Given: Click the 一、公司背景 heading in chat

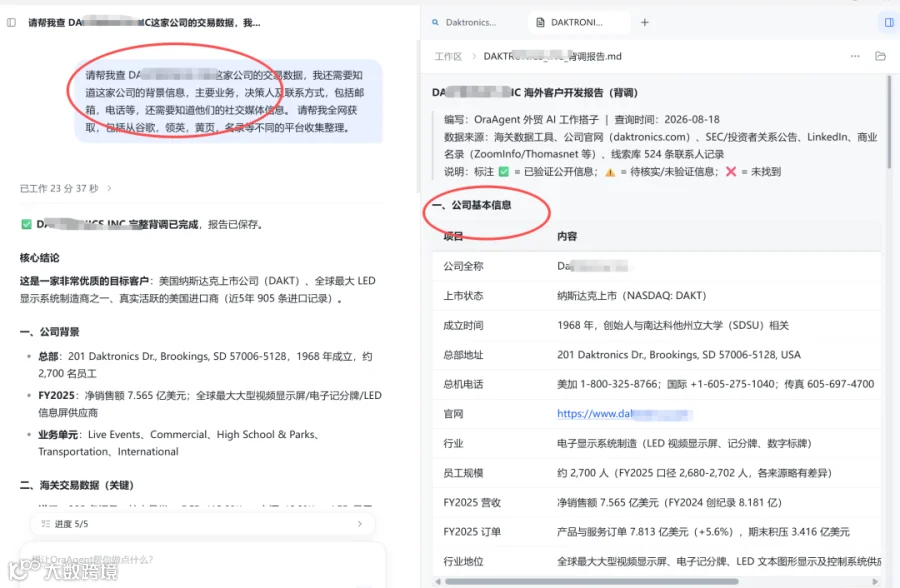Looking at the screenshot, I should 49,332.
